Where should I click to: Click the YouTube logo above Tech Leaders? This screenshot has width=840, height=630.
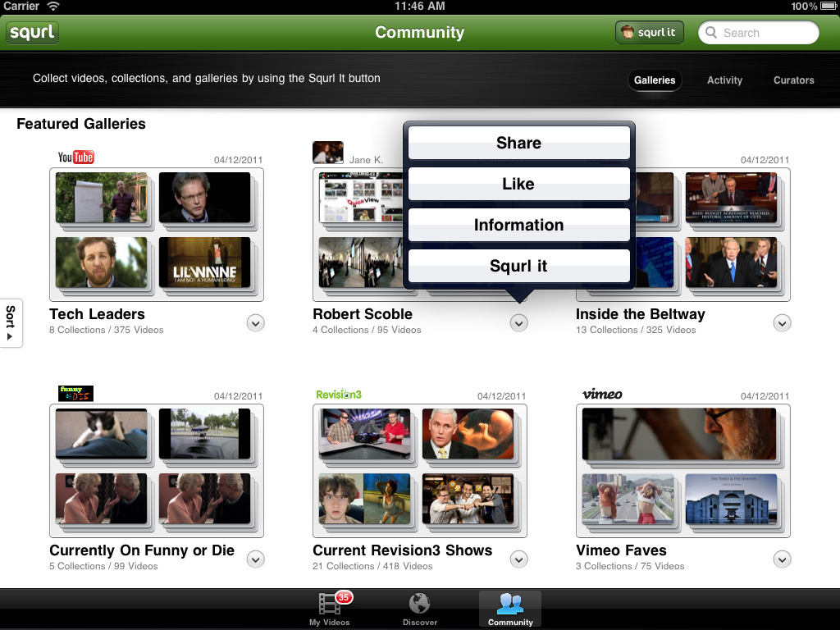[76, 157]
